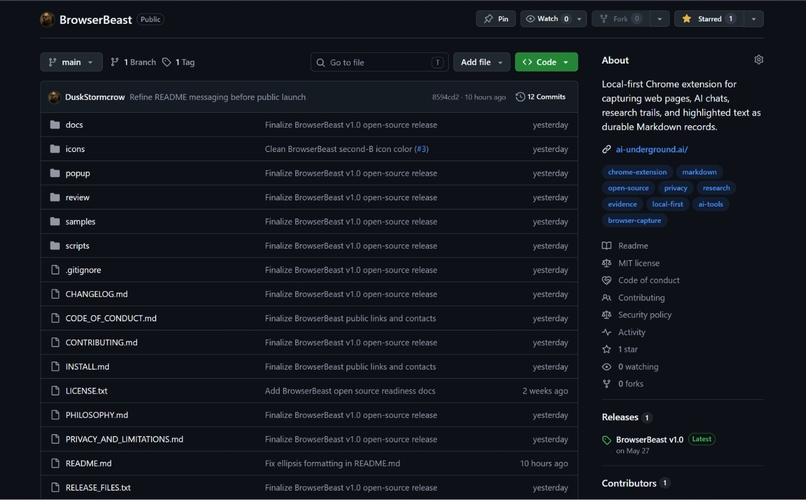Select the privacy topic tag
This screenshot has height=504, width=806.
(675, 188)
